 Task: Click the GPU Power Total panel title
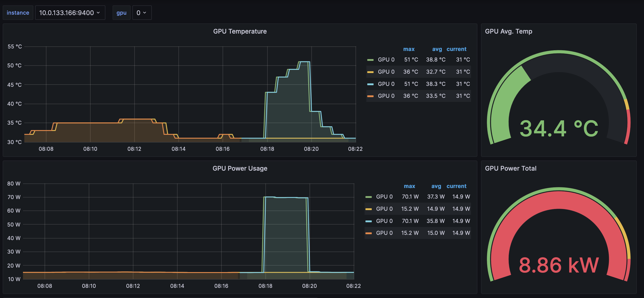(510, 168)
